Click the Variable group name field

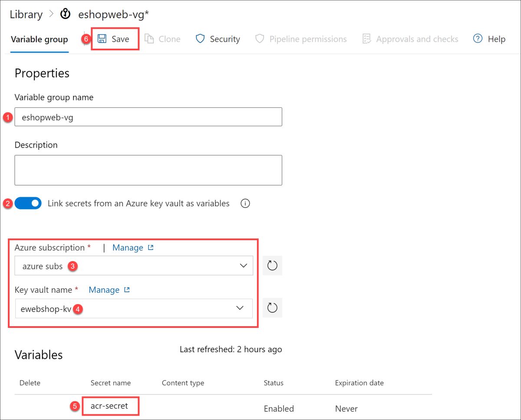[148, 117]
